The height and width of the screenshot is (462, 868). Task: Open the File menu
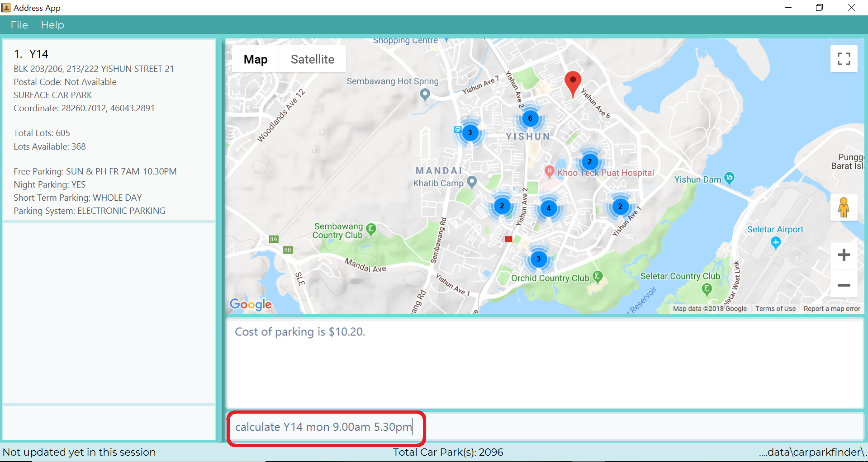tap(19, 25)
